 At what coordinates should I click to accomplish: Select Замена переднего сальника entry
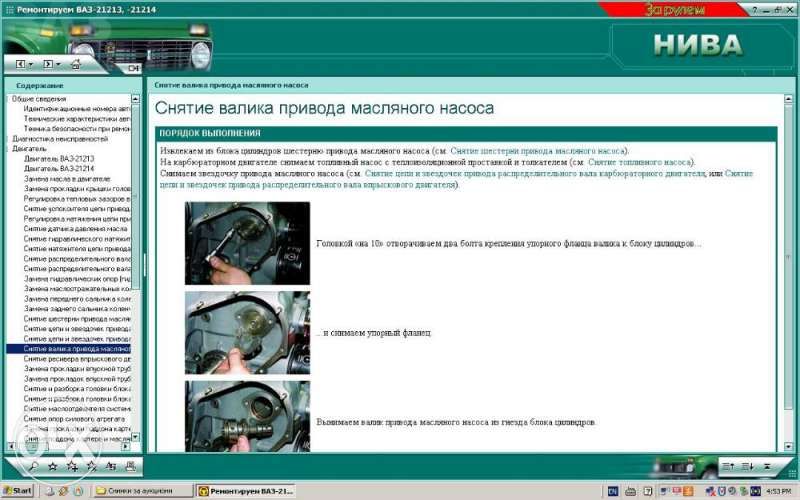[x=77, y=299]
